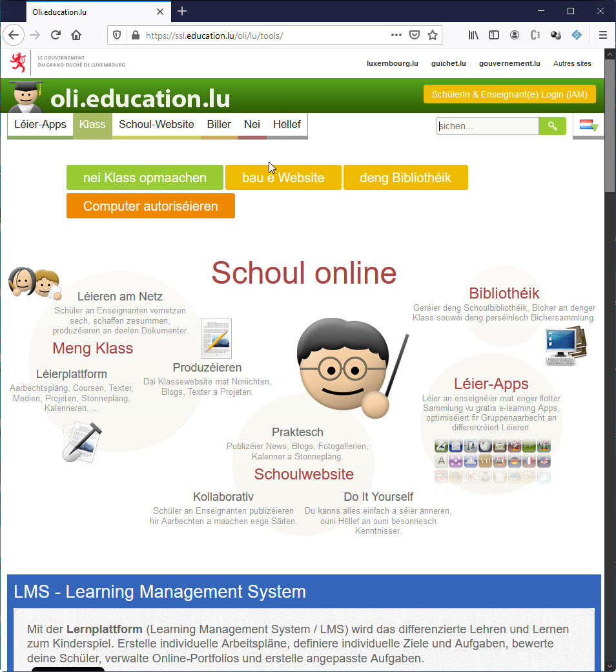Open the Autres sites link
This screenshot has height=672, width=616.
point(572,63)
